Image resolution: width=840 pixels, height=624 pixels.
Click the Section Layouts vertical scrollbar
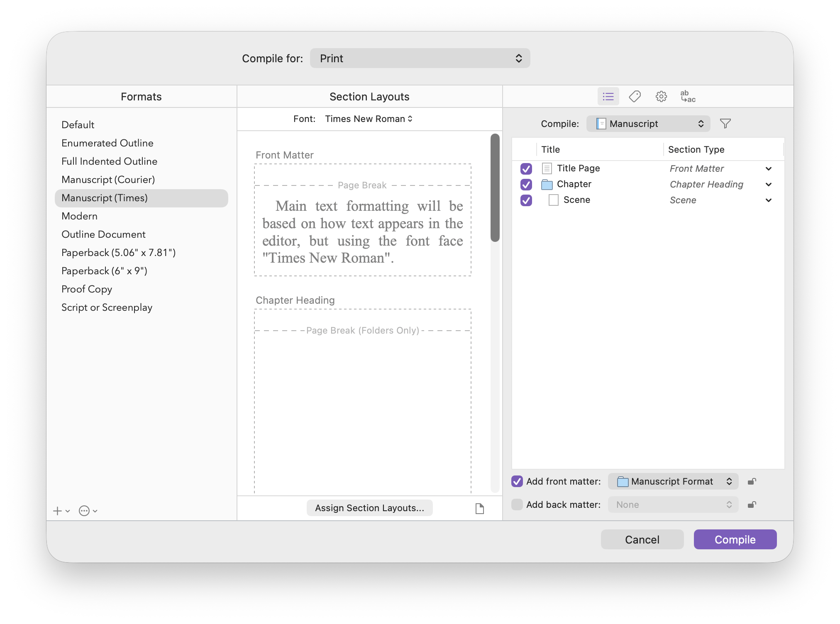[x=495, y=188]
